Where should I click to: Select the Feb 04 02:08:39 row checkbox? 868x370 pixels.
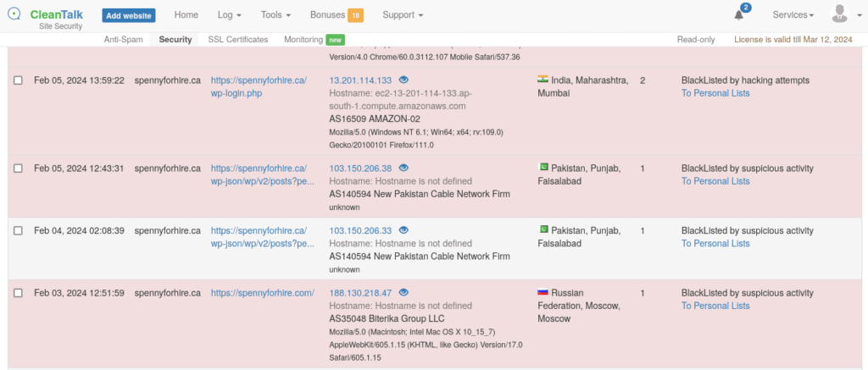tap(19, 230)
